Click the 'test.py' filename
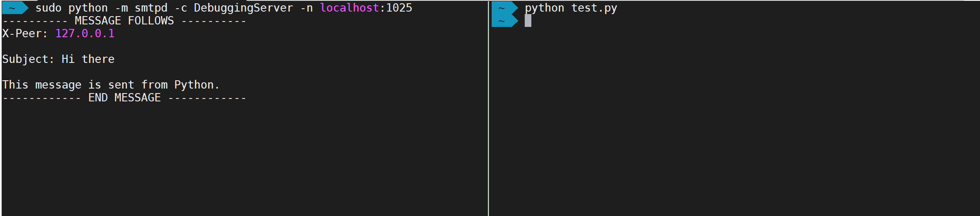The height and width of the screenshot is (216, 980). (594, 8)
